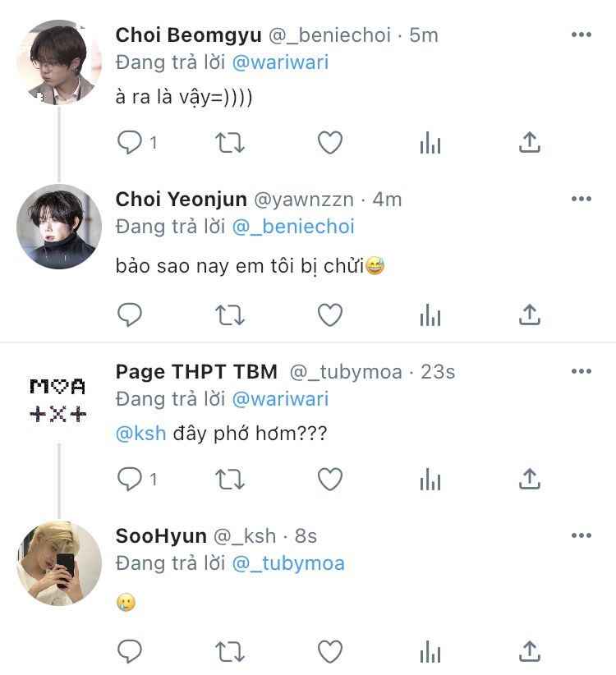The width and height of the screenshot is (616, 675).
Task: Like Choi Yeonjun's tweet
Action: (x=329, y=314)
